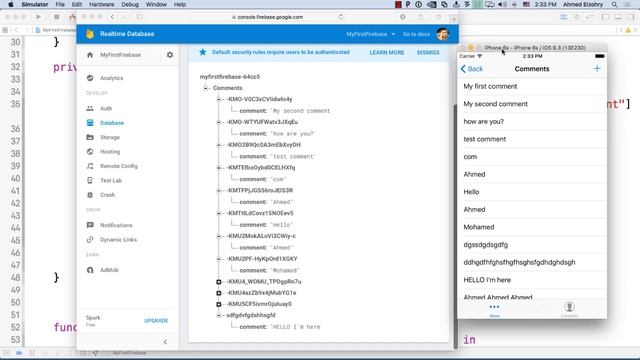
Task: Tap the 'My first comment' row
Action: (532, 86)
